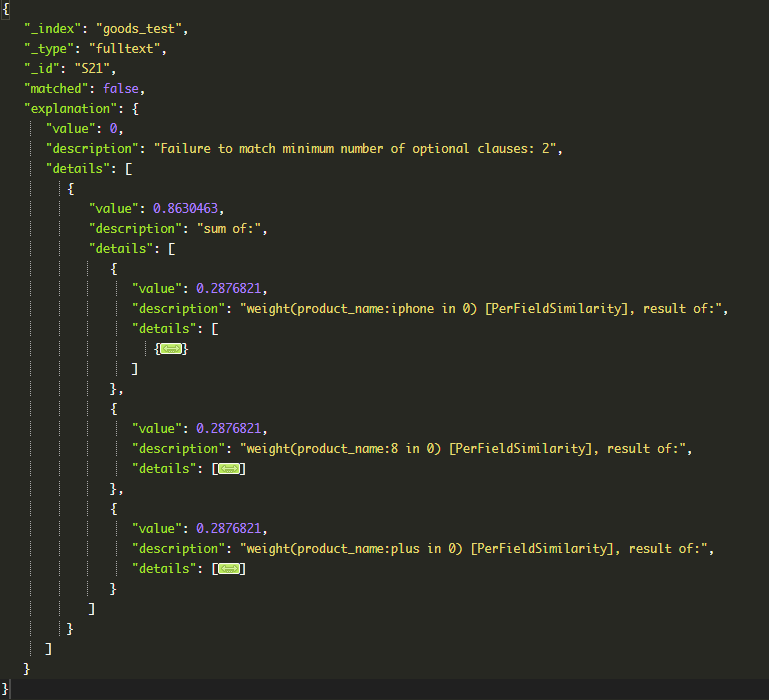Viewport: 769px width, 700px height.
Task: Expand folded object under iphone details
Action: point(171,349)
